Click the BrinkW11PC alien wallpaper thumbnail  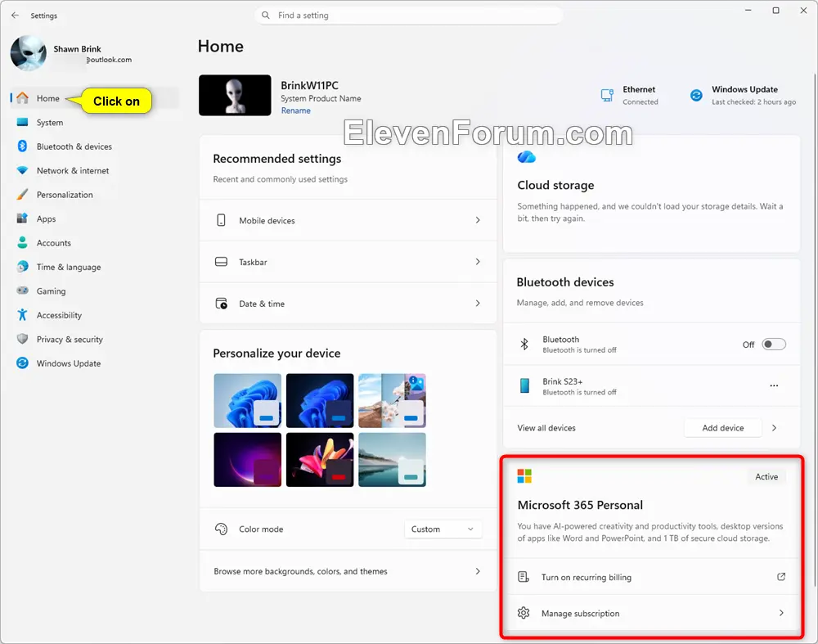tap(235, 95)
